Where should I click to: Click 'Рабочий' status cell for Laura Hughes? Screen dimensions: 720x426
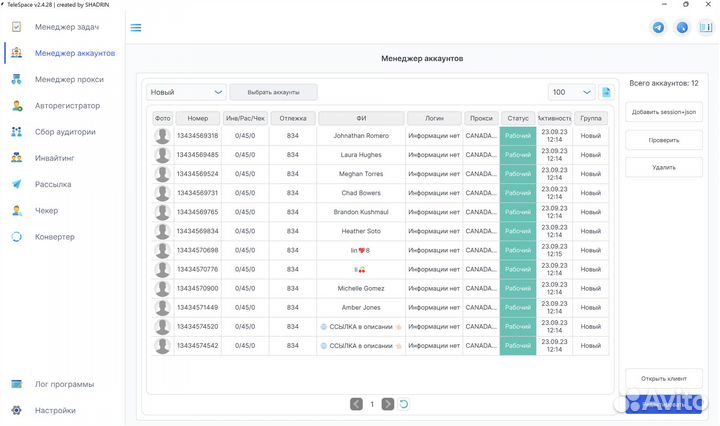[x=518, y=155]
